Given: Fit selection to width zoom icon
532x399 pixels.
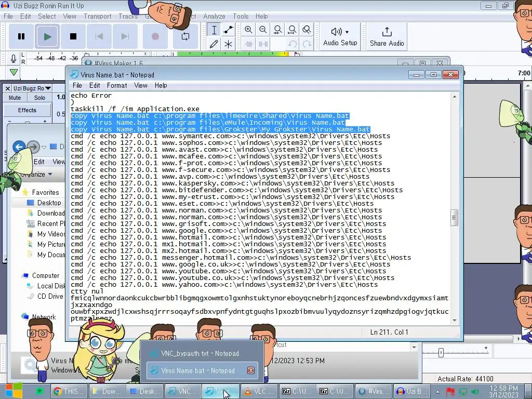Looking at the screenshot, I should [277, 30].
